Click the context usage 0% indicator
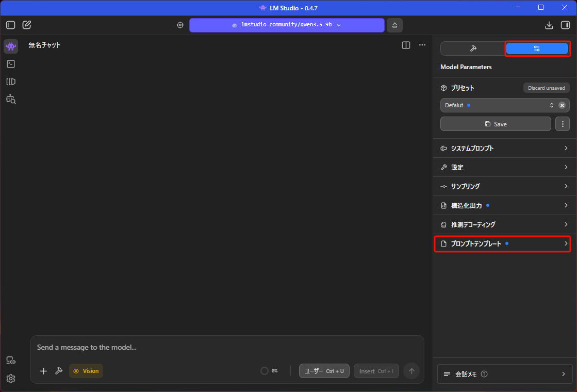The image size is (577, 392). pos(269,371)
